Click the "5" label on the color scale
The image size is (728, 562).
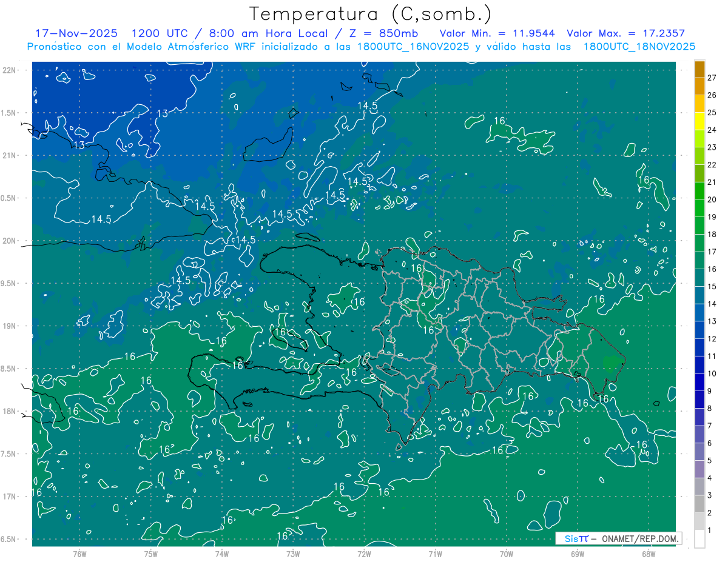click(x=710, y=461)
